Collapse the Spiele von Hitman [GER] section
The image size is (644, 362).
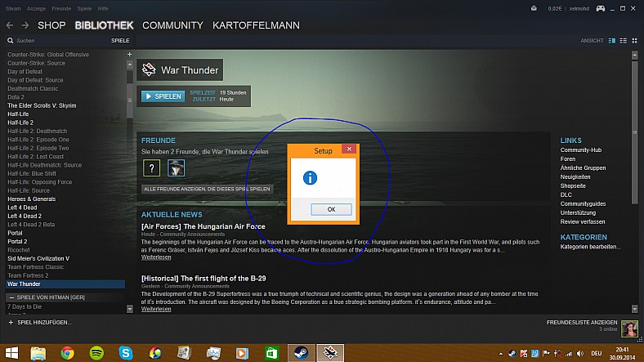pos(11,297)
